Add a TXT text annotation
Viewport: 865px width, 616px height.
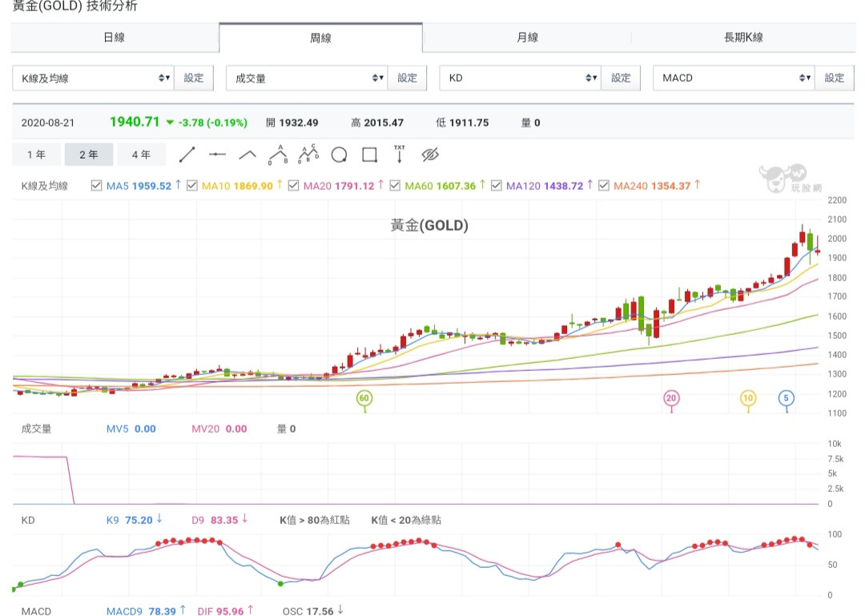(400, 154)
